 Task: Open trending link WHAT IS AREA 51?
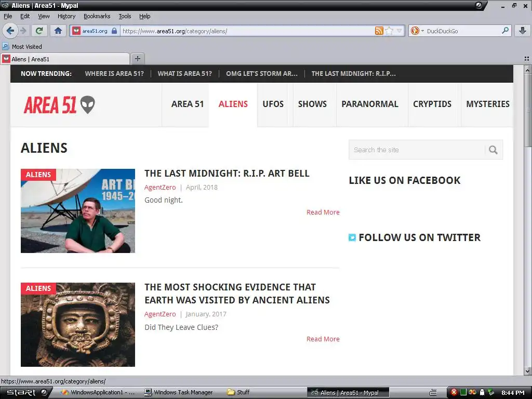184,74
